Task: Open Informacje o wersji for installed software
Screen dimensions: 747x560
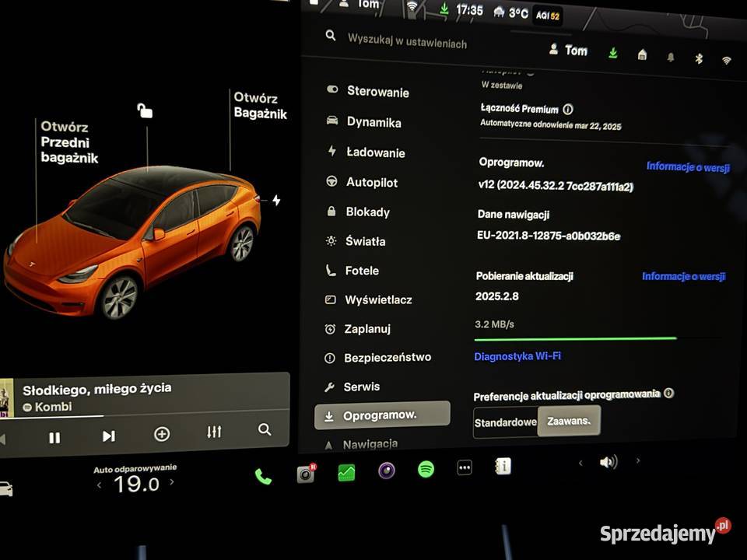Action: 688,166
